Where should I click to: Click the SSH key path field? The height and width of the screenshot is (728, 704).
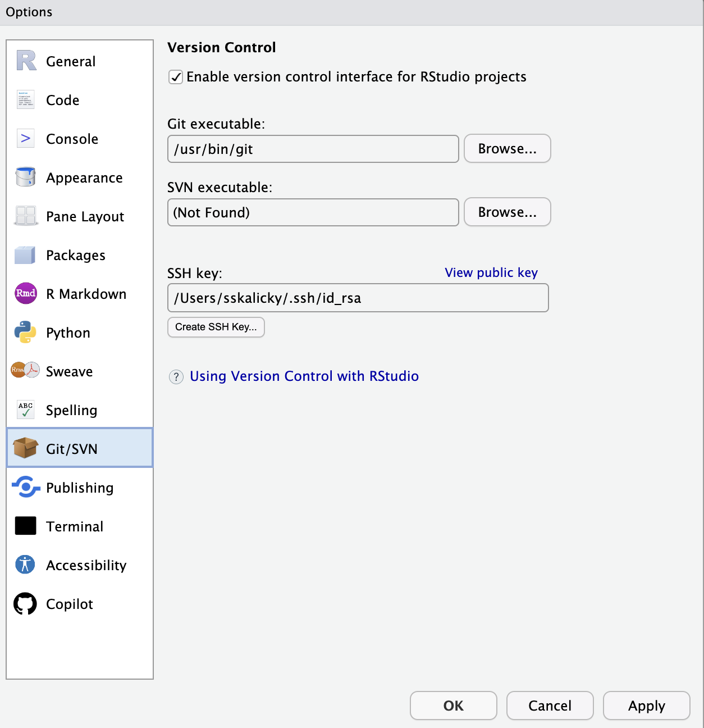tap(358, 298)
